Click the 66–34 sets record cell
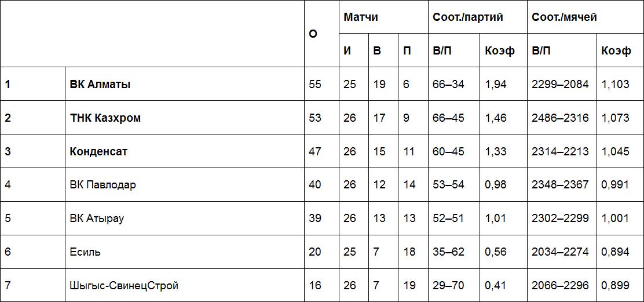 [448, 84]
